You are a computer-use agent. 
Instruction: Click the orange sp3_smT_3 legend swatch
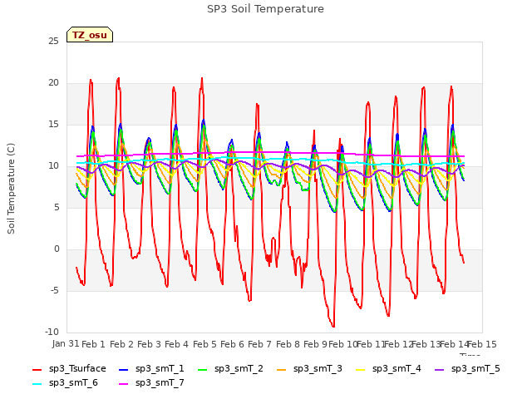click(x=281, y=369)
